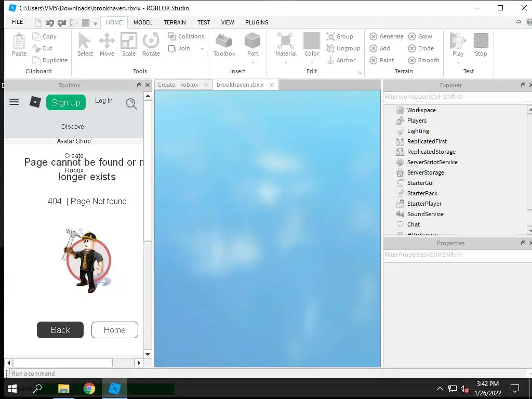Click the Group icon
This screenshot has width=532, height=399.
[330, 36]
